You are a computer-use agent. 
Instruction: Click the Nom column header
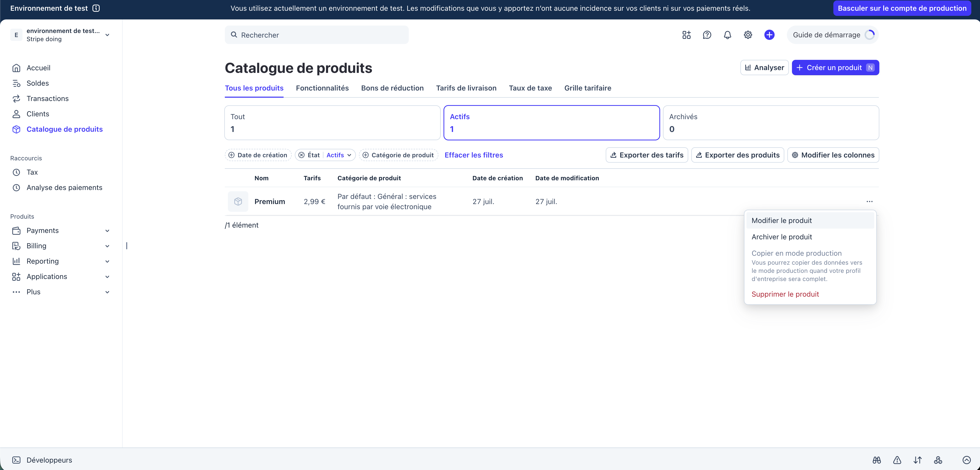[261, 178]
